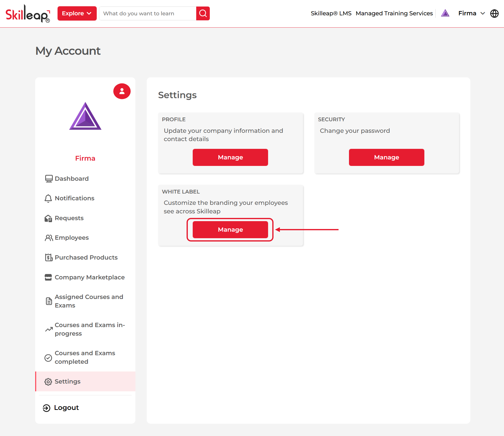Click the large purple triangle company logo
The height and width of the screenshot is (436, 504).
(x=85, y=116)
